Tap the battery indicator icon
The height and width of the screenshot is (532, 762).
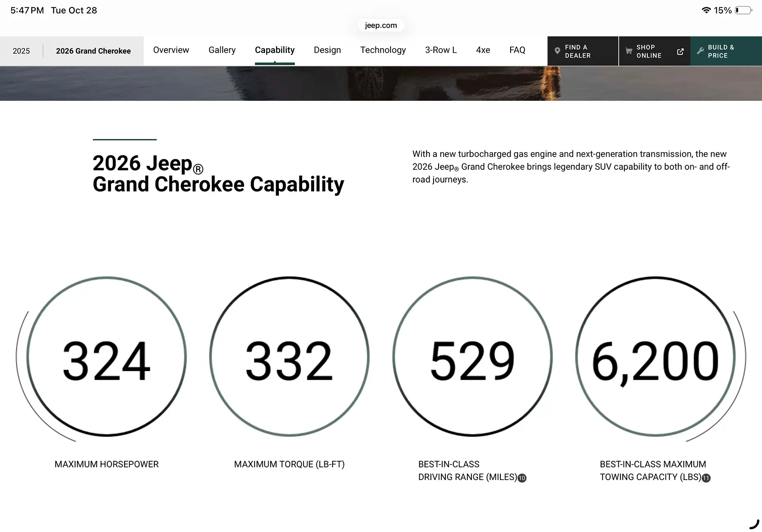point(744,10)
